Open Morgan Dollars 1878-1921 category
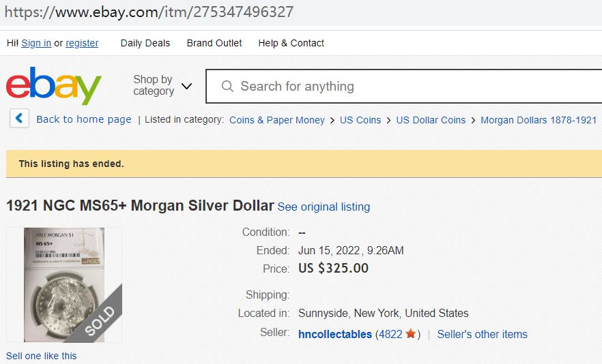 tap(539, 120)
